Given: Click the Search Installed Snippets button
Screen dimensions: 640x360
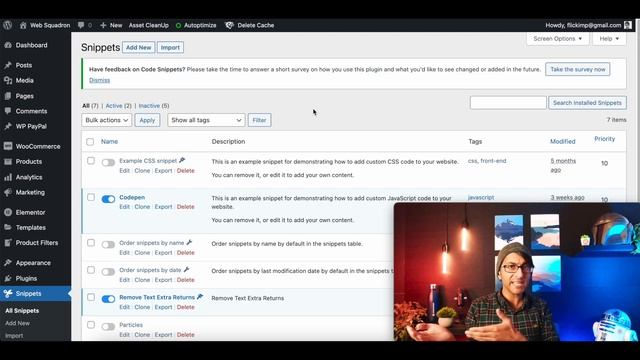Looking at the screenshot, I should (x=587, y=103).
